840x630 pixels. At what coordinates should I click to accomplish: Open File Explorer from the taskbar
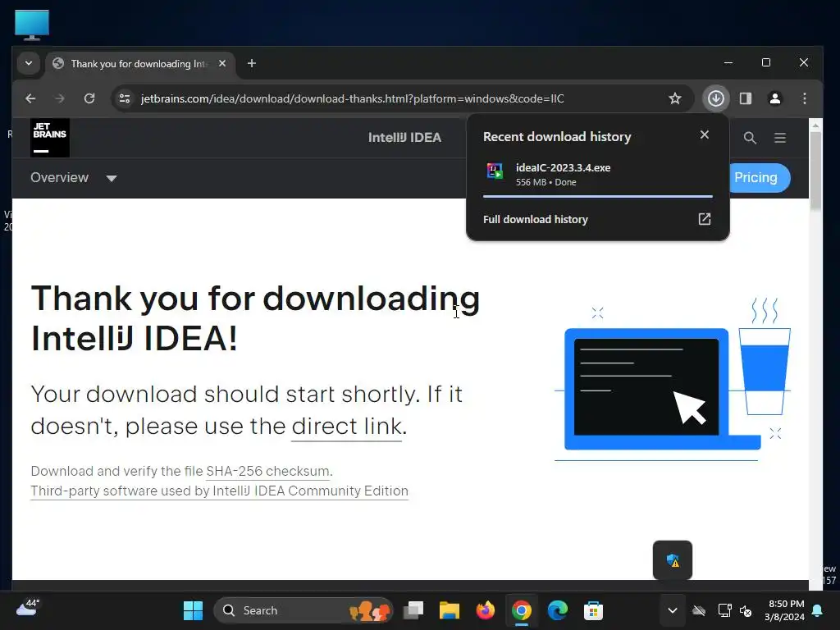[x=449, y=610]
